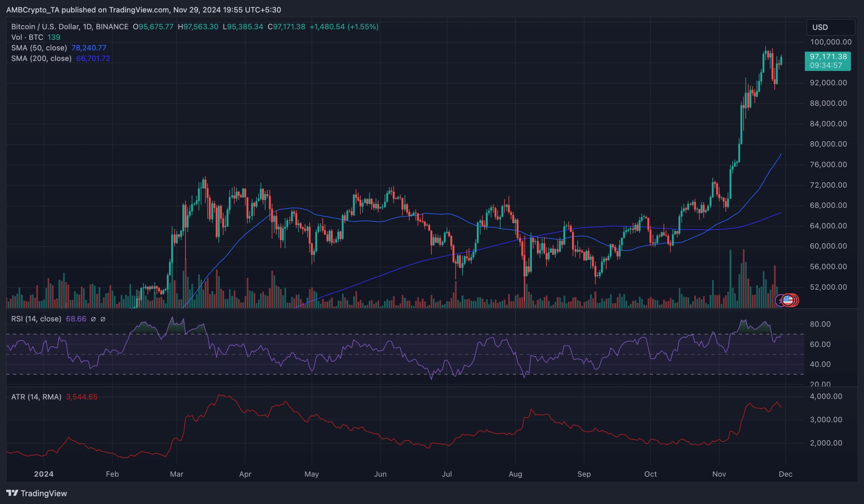Click the Apr label on time axis
864x504 pixels.
click(x=245, y=474)
